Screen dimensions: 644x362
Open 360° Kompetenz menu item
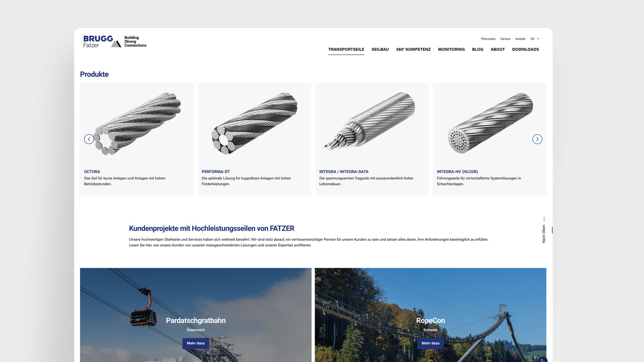tap(413, 49)
